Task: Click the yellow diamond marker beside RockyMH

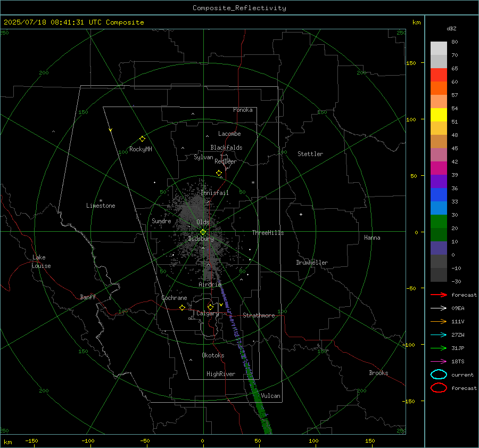Action: tap(142, 139)
